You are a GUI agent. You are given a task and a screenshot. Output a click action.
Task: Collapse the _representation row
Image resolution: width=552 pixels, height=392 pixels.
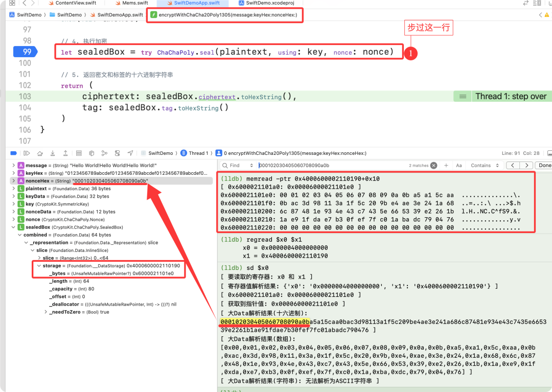click(x=26, y=243)
